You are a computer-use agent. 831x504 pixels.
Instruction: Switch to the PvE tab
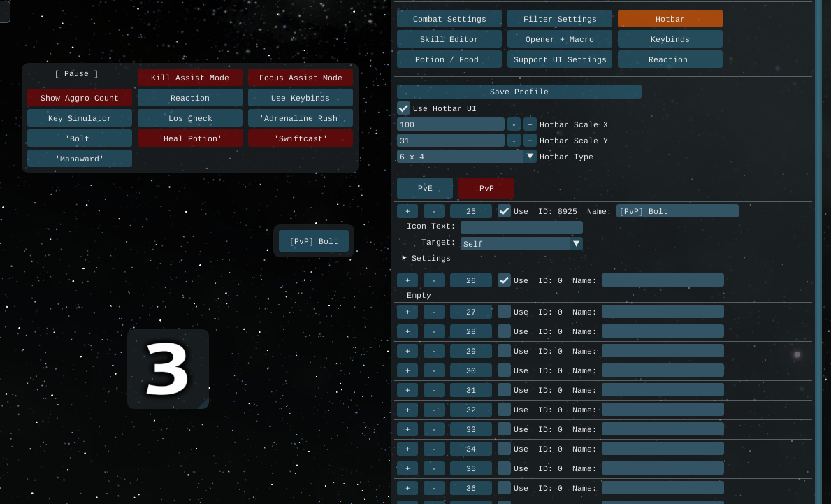(x=425, y=188)
